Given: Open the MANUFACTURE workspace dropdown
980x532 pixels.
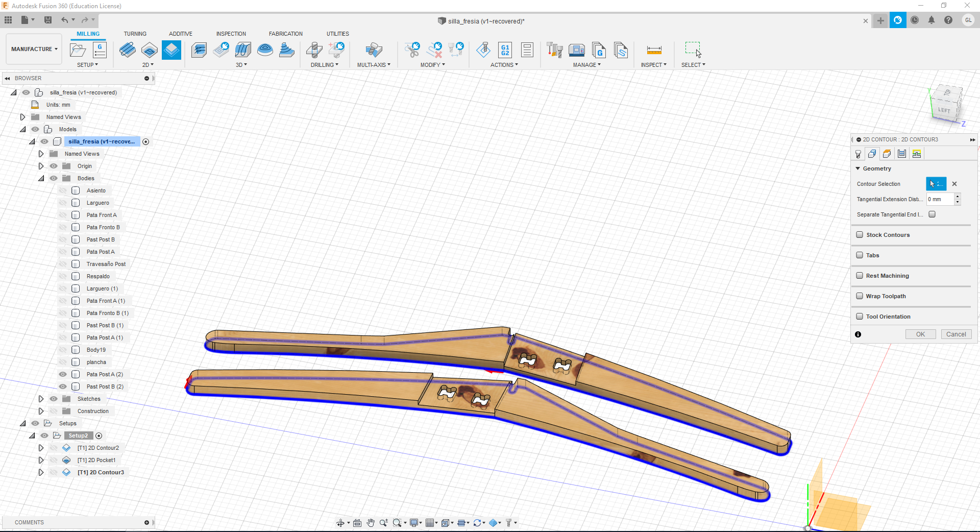Looking at the screenshot, I should tap(34, 49).
